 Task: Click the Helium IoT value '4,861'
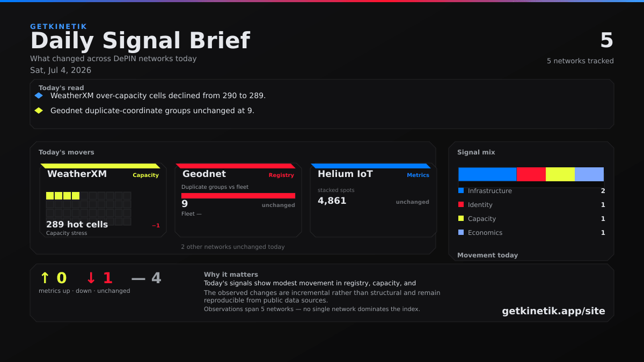coord(332,201)
